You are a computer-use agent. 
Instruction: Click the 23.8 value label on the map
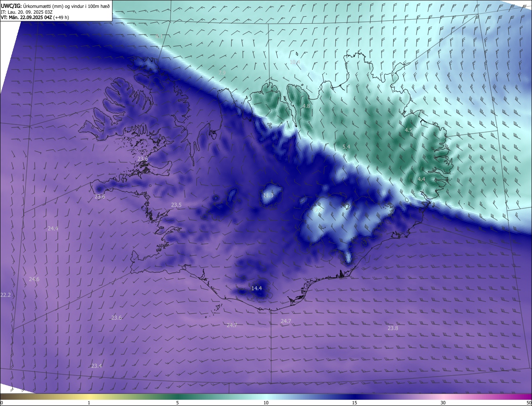(393, 328)
